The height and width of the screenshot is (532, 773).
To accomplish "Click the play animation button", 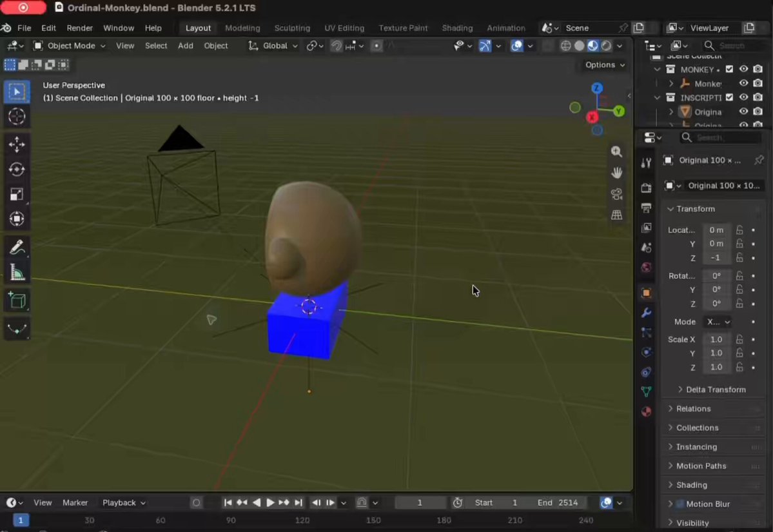I will (x=270, y=502).
